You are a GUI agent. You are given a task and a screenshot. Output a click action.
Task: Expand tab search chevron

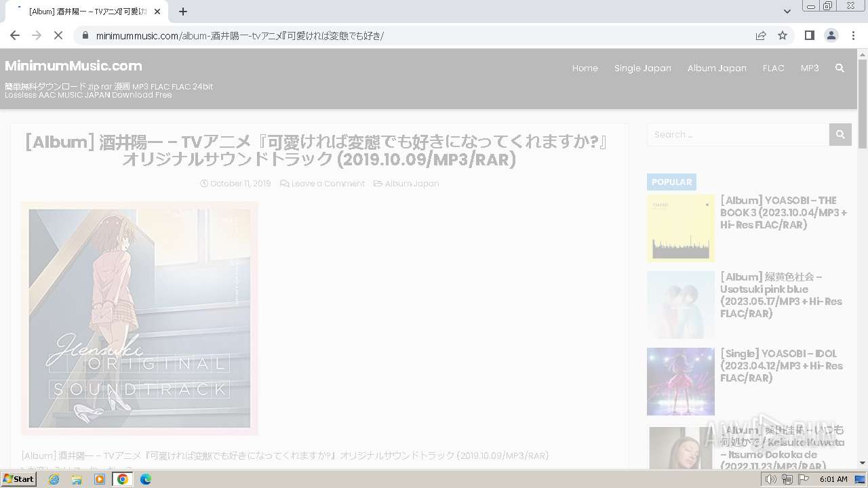pos(787,12)
